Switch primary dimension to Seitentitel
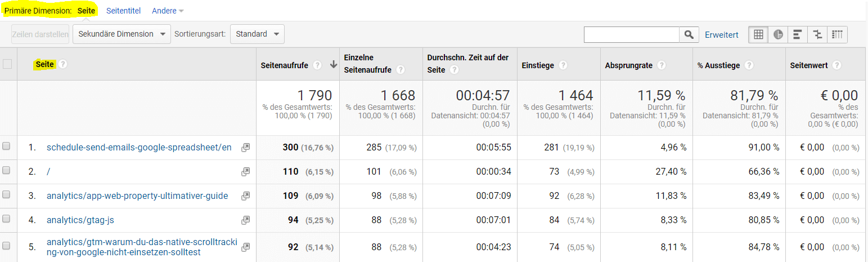This screenshot has width=868, height=262. [x=123, y=11]
